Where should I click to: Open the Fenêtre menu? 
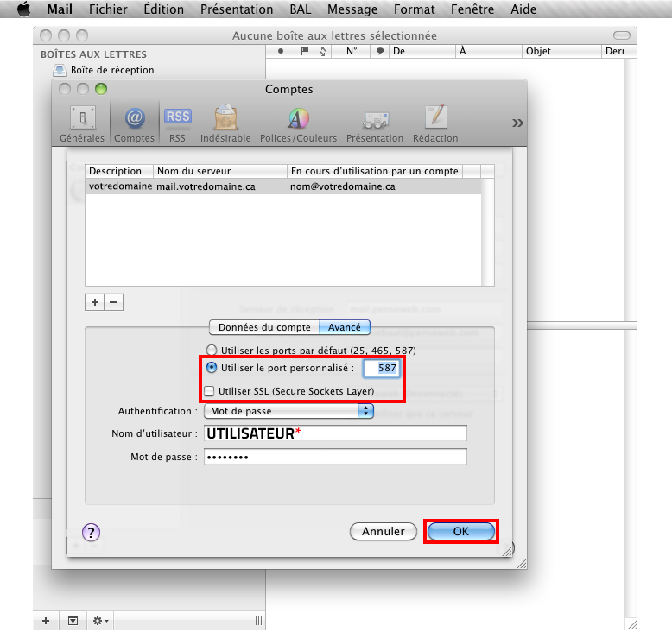tap(472, 9)
